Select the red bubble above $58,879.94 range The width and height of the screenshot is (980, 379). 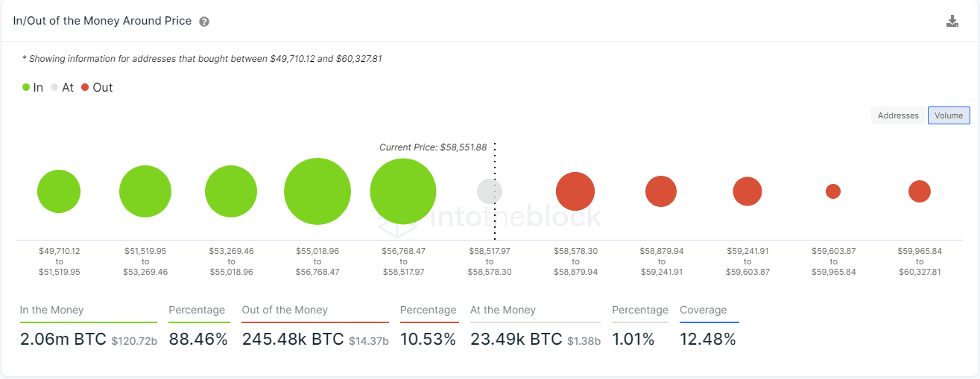[661, 191]
